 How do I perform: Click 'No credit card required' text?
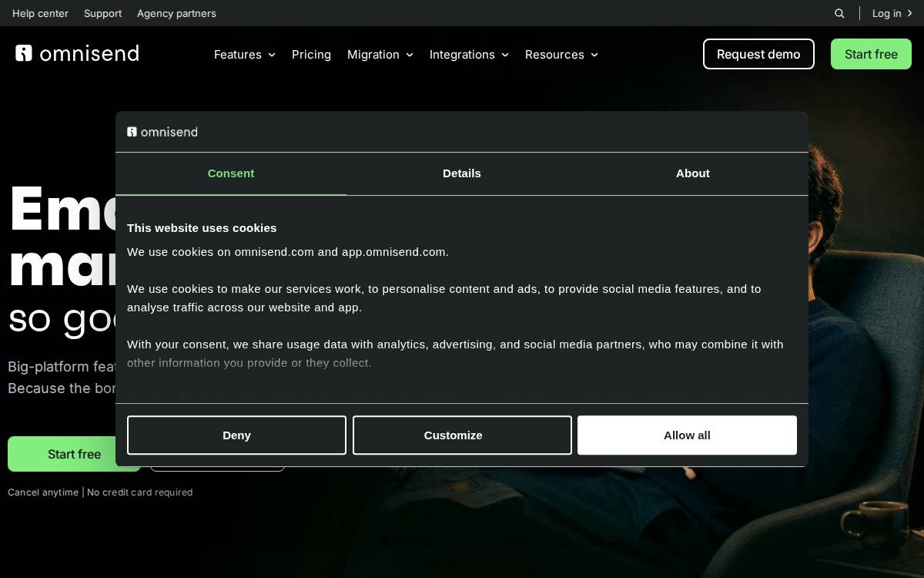tap(139, 492)
